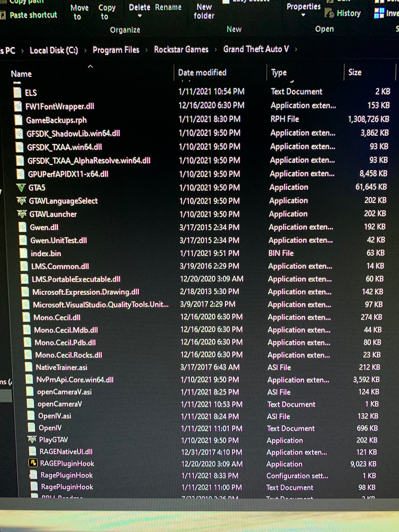This screenshot has height=532, width=399.
Task: Sort files by the Name column
Action: [21, 74]
